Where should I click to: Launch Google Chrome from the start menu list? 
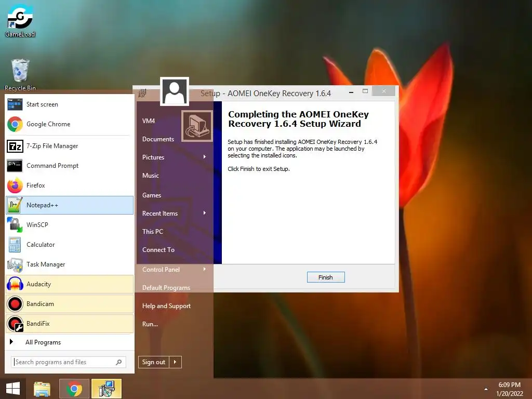70,124
